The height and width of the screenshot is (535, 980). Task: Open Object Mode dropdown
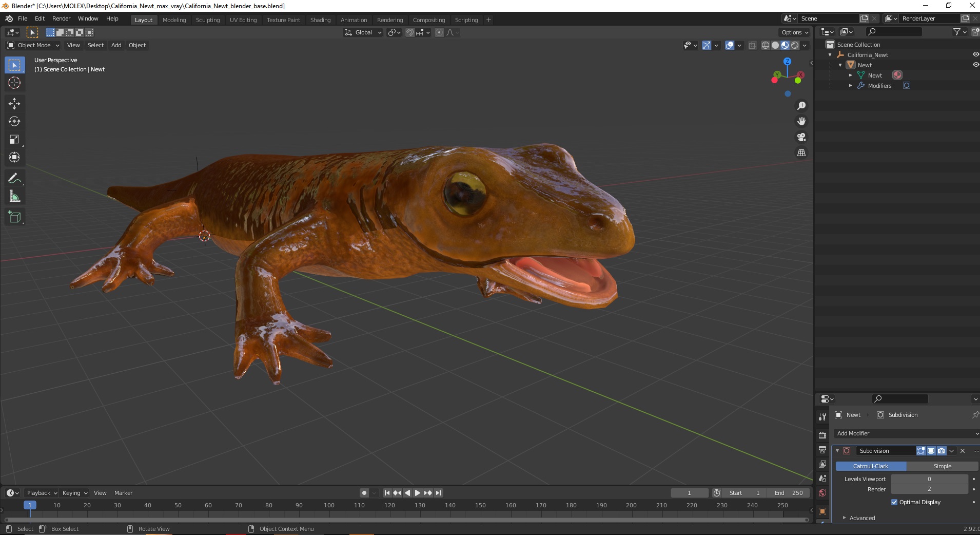pyautogui.click(x=33, y=45)
